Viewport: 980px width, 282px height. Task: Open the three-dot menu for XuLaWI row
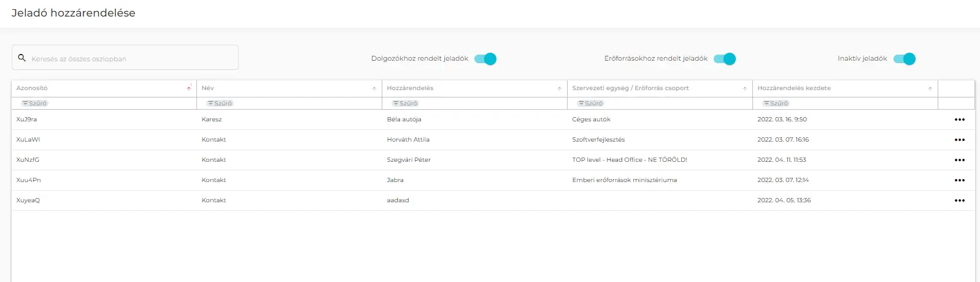[959, 140]
